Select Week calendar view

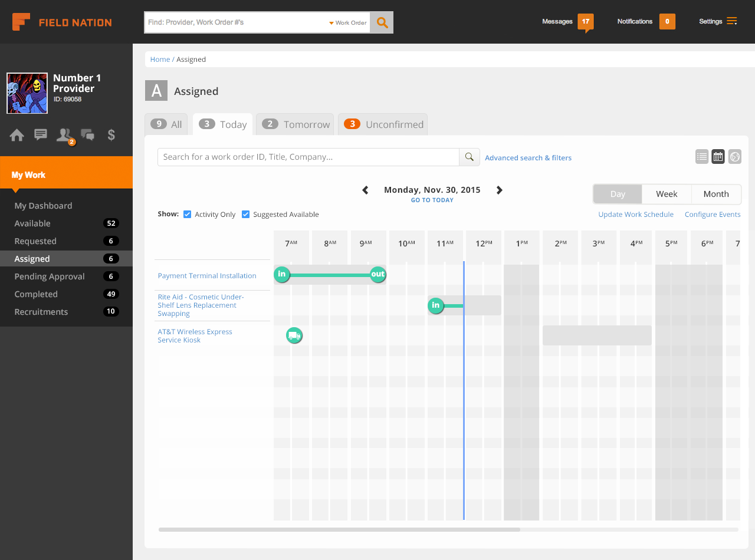pos(667,194)
